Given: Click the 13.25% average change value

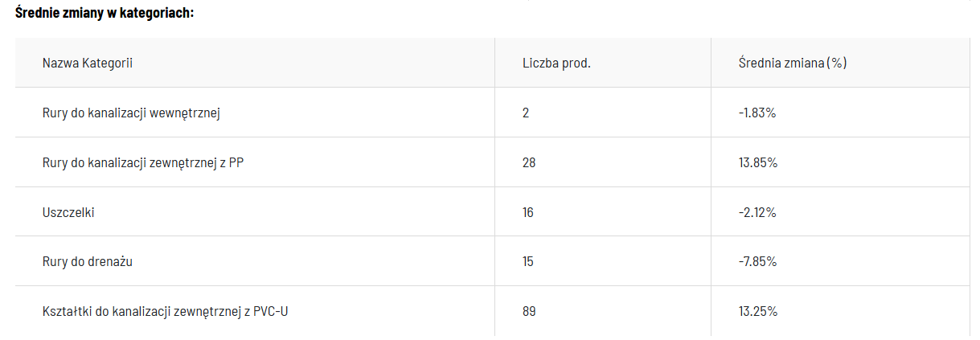Looking at the screenshot, I should [x=757, y=311].
